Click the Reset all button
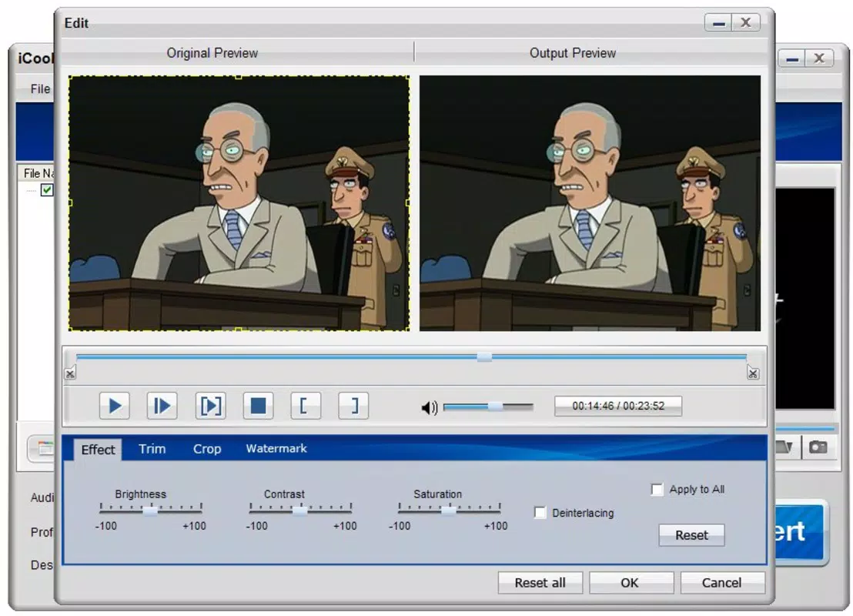The width and height of the screenshot is (853, 616). [x=540, y=583]
